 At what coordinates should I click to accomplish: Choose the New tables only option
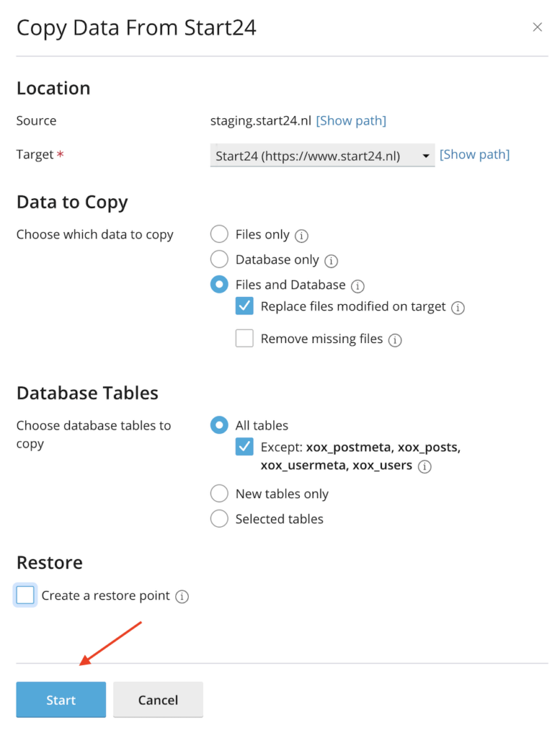coord(219,493)
